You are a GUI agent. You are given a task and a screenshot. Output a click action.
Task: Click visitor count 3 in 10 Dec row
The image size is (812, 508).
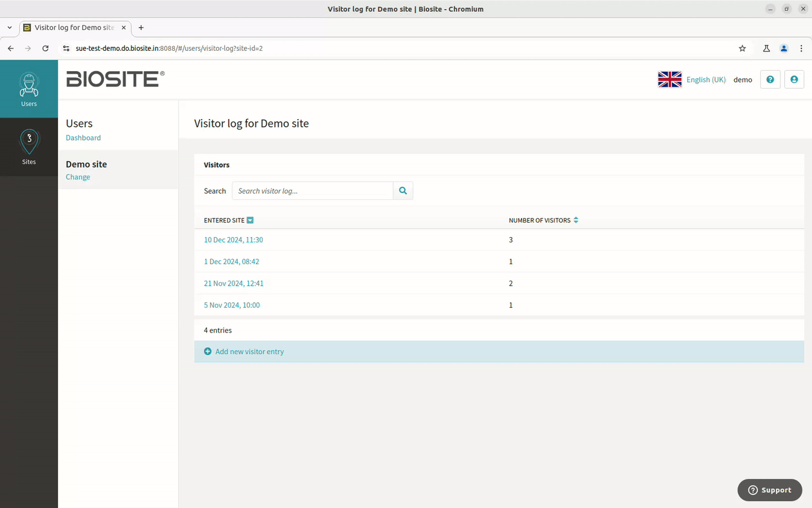tap(511, 240)
